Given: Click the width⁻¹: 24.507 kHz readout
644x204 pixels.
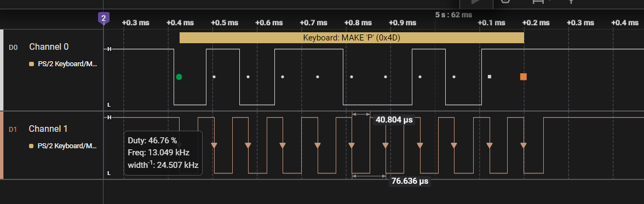Looking at the screenshot, I should pyautogui.click(x=163, y=165).
